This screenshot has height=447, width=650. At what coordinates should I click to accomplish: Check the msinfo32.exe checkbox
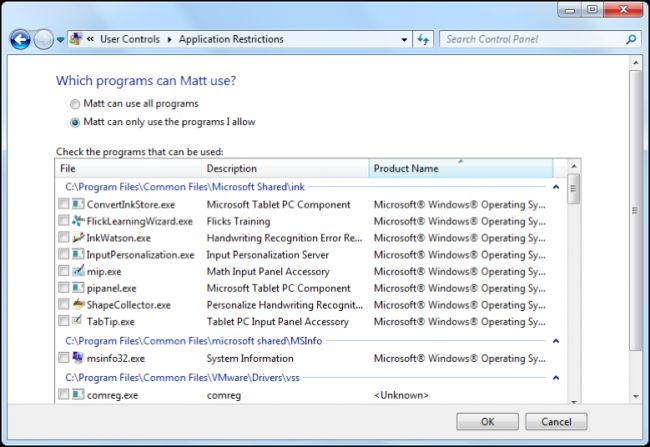pos(63,358)
